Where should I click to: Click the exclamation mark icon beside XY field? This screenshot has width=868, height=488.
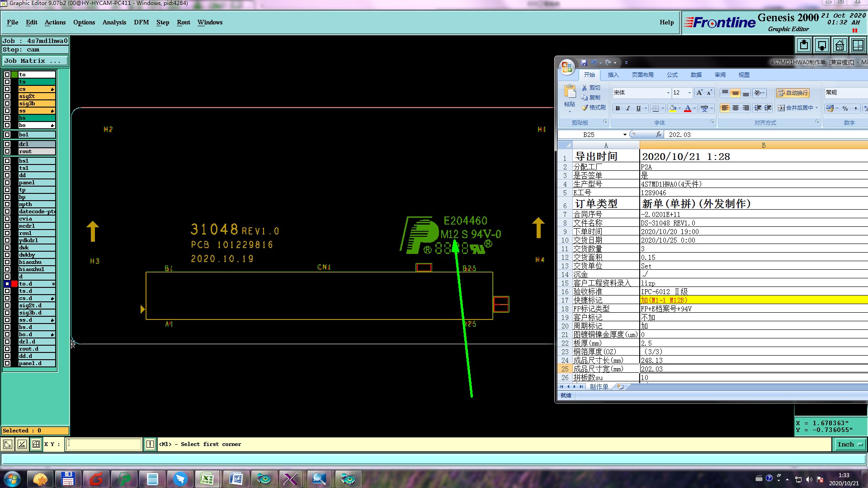tap(150, 445)
